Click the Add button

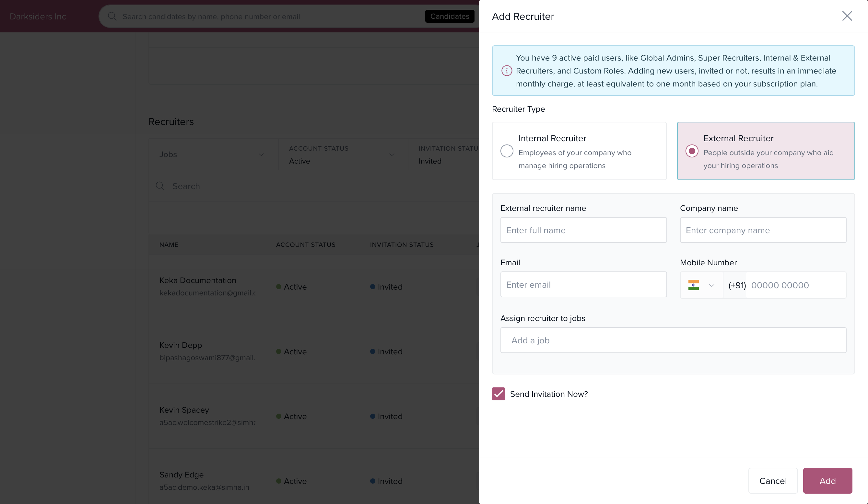(x=827, y=481)
